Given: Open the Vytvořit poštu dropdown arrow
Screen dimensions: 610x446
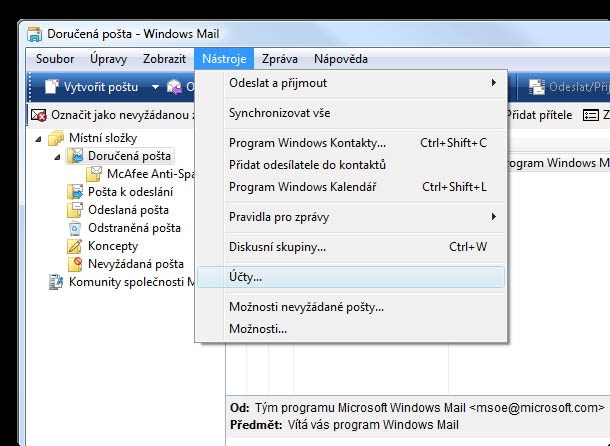Looking at the screenshot, I should (155, 87).
